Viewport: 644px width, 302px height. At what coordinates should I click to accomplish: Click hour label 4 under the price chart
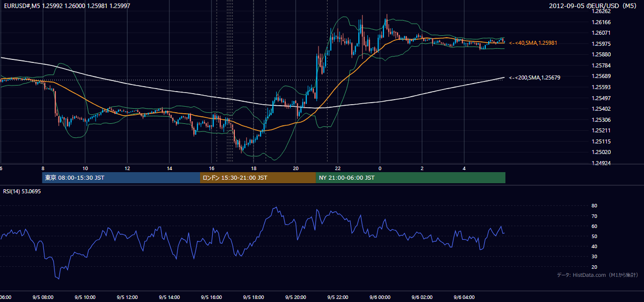pyautogui.click(x=464, y=168)
